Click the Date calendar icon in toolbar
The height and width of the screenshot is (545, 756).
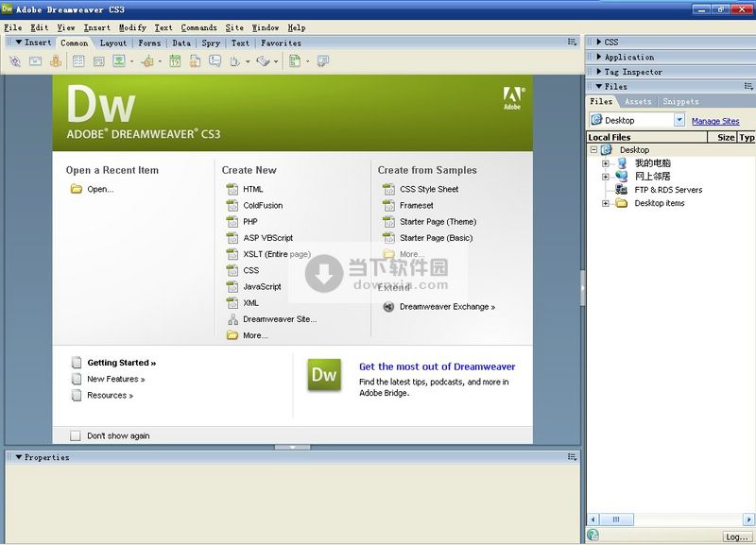[175, 61]
